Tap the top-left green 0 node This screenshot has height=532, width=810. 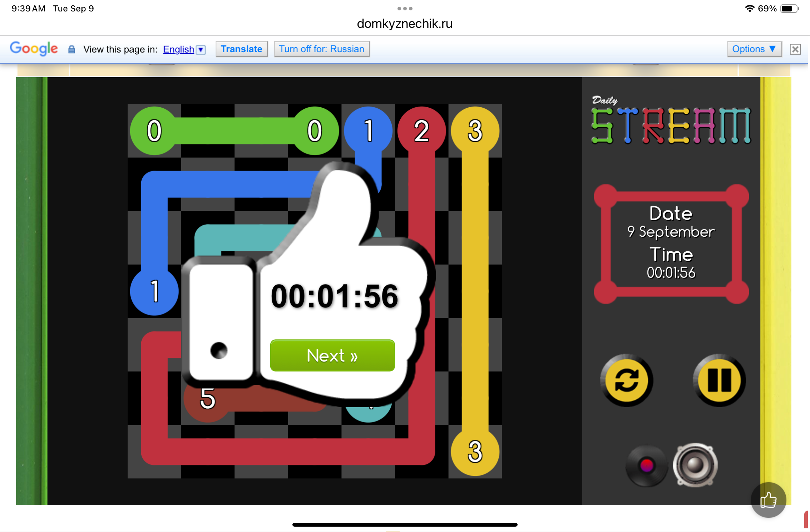[154, 131]
